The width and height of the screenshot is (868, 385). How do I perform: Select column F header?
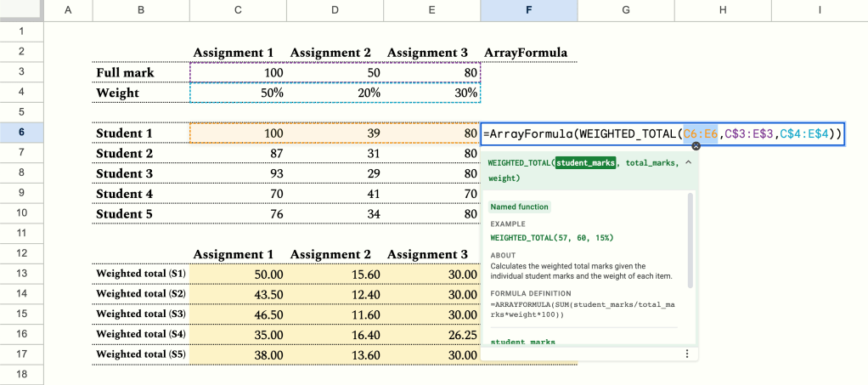529,10
